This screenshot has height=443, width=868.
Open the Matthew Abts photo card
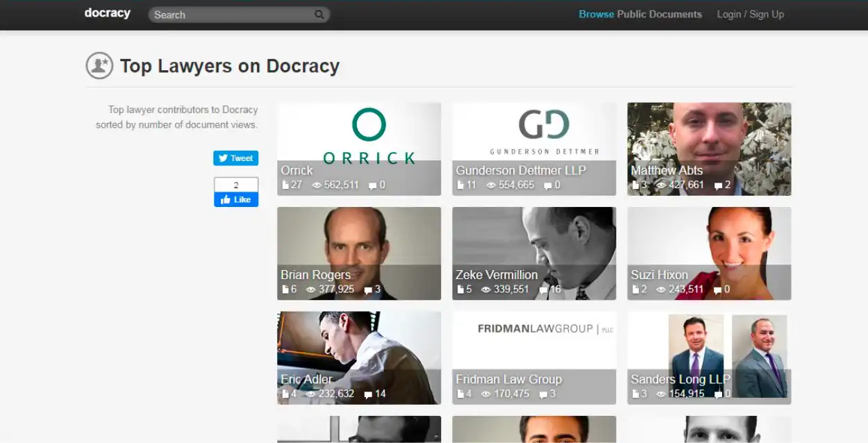click(x=709, y=149)
